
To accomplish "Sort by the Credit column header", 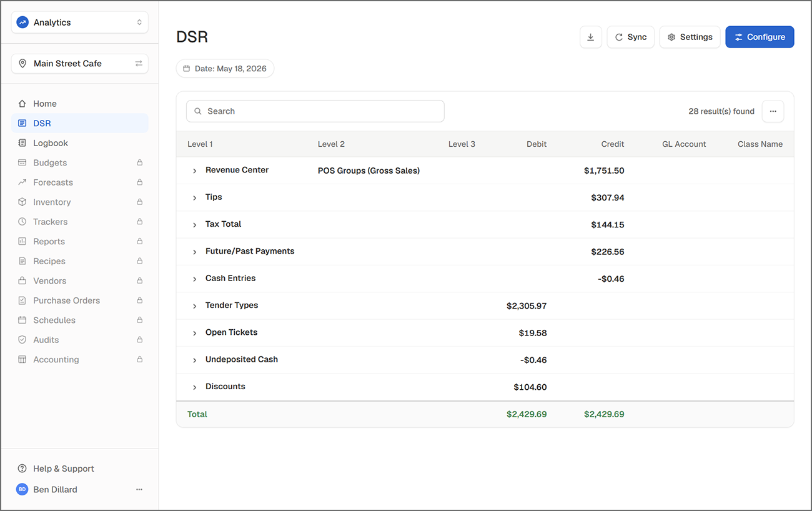I will coord(613,144).
